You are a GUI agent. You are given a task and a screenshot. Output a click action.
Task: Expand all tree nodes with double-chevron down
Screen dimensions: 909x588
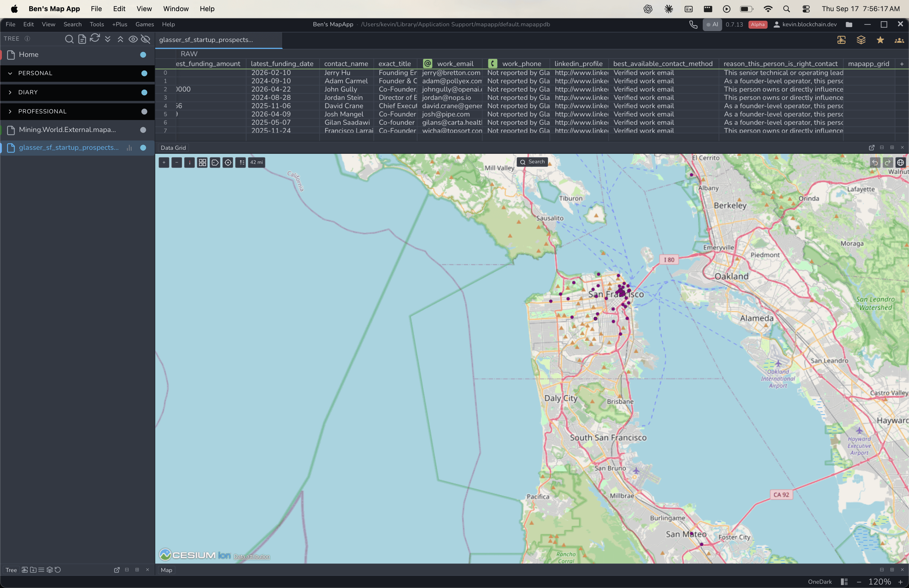(108, 39)
